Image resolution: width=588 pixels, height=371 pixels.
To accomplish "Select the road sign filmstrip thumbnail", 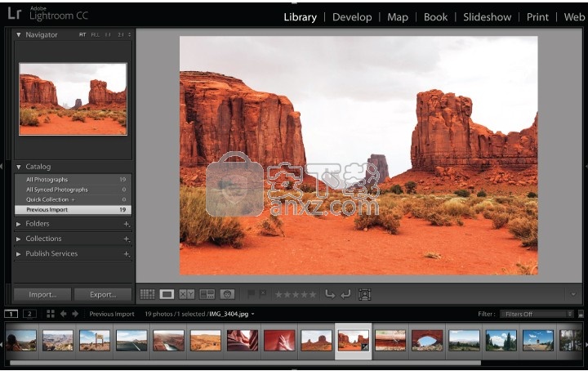I will pos(95,340).
